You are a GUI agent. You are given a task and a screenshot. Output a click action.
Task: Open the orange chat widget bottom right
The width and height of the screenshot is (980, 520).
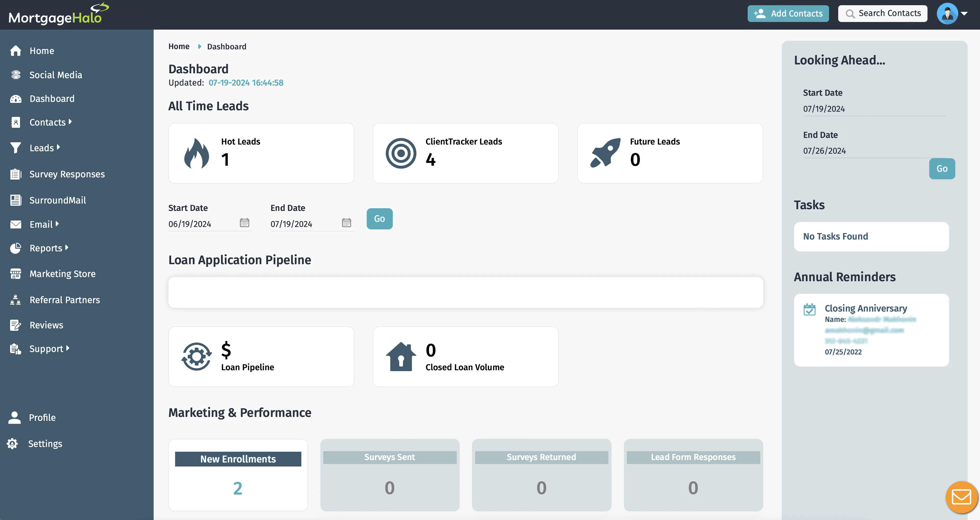[961, 497]
